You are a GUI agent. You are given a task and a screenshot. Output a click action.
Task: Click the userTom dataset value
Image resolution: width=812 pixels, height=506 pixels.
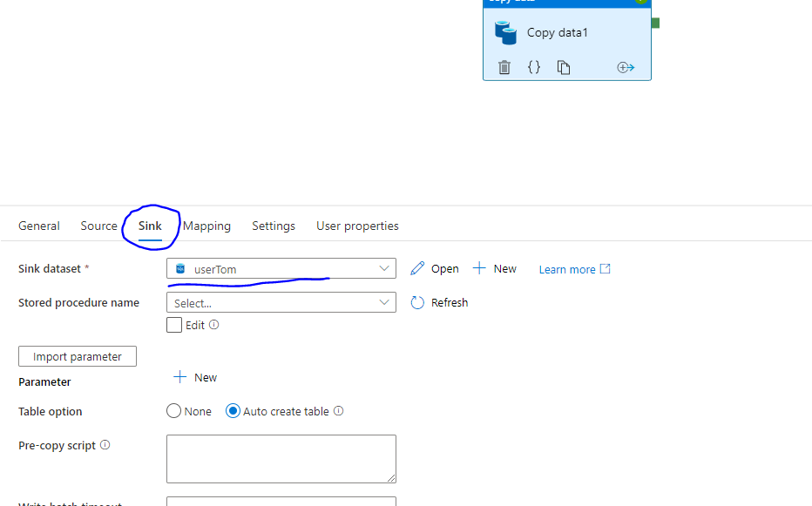point(215,269)
